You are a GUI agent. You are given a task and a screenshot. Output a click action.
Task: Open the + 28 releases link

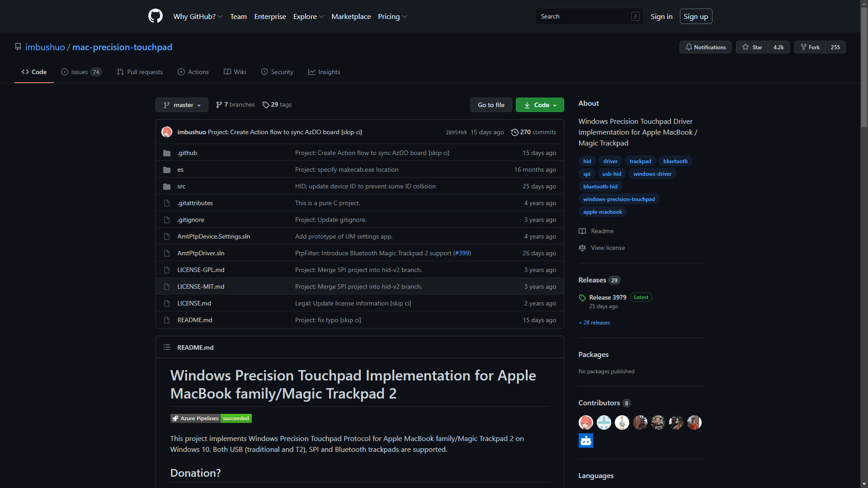point(594,323)
